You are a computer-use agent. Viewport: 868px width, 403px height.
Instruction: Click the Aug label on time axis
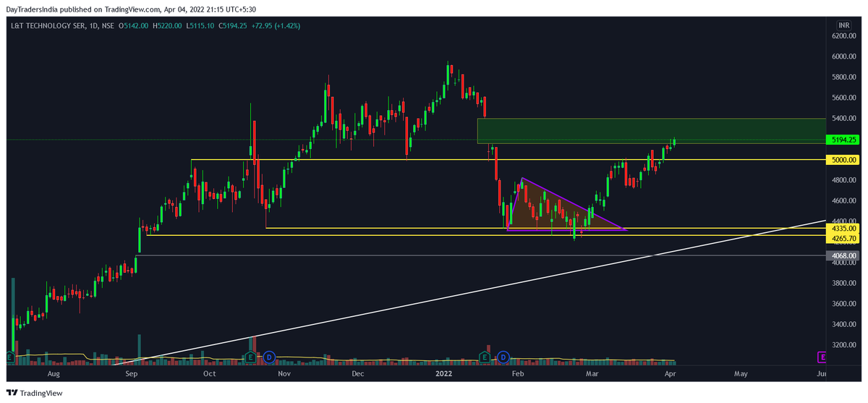53,374
